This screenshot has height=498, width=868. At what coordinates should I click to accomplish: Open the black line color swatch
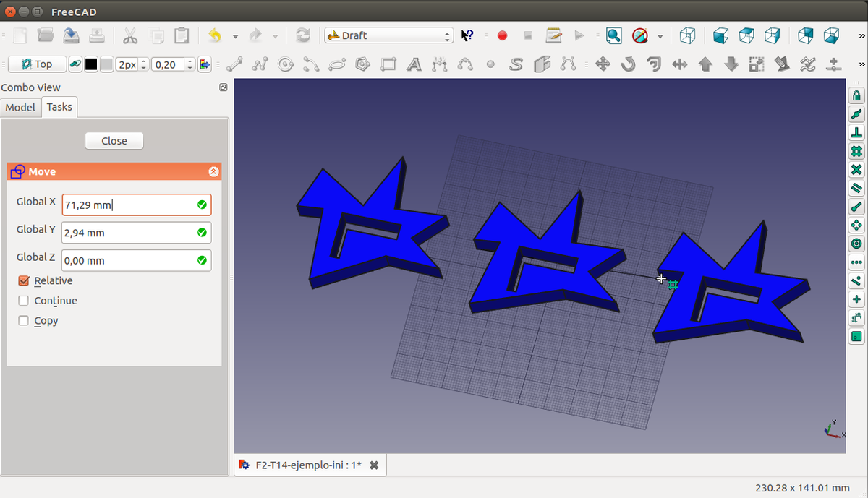click(91, 64)
